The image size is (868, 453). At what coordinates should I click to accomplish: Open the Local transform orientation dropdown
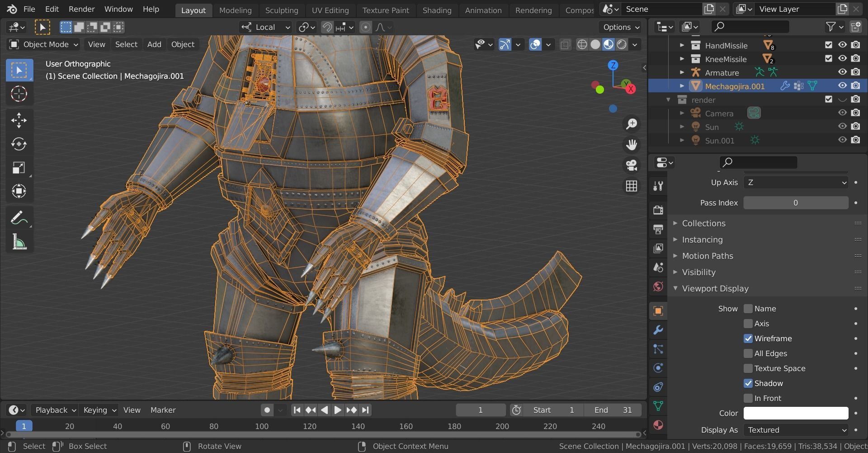[266, 27]
